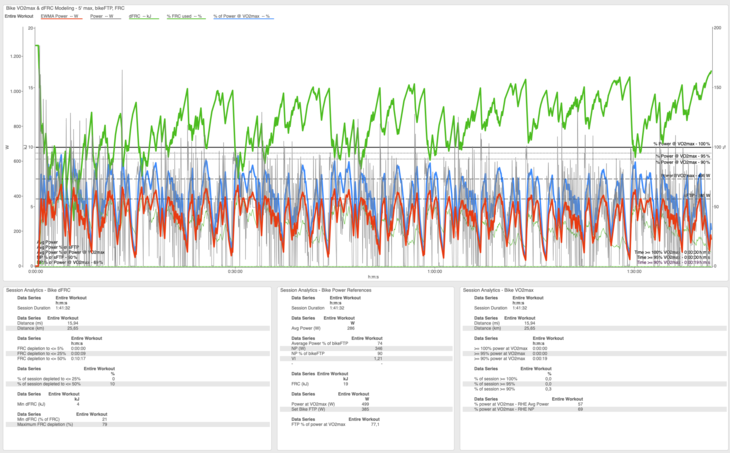Click the % Power @ VO2max - 90% line label
Viewport: 730px width, 453px height.
[x=683, y=162]
